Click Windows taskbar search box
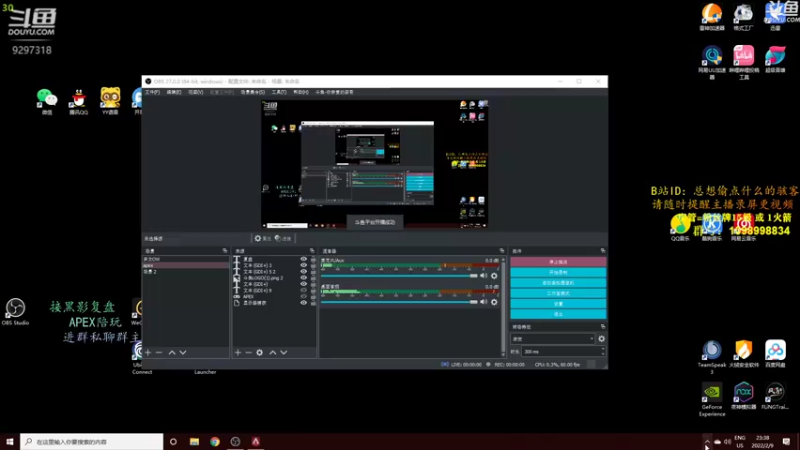 92,441
